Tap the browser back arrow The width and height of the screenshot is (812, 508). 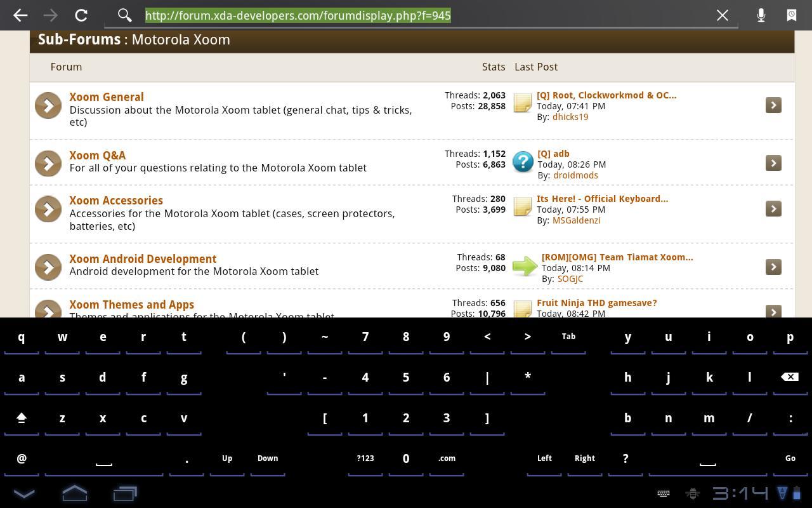20,15
